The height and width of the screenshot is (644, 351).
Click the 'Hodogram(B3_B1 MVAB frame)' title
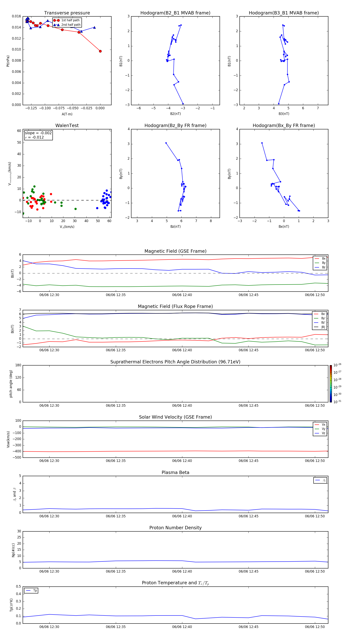pyautogui.click(x=284, y=13)
